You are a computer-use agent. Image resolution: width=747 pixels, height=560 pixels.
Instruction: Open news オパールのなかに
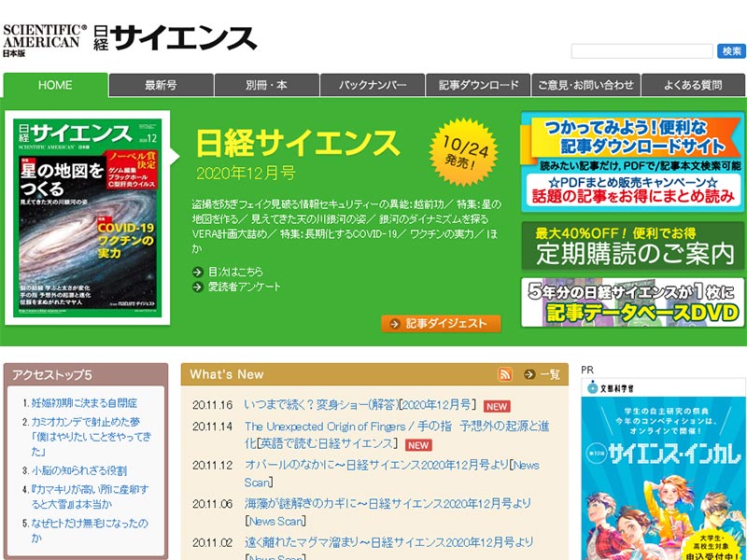pyautogui.click(x=391, y=473)
